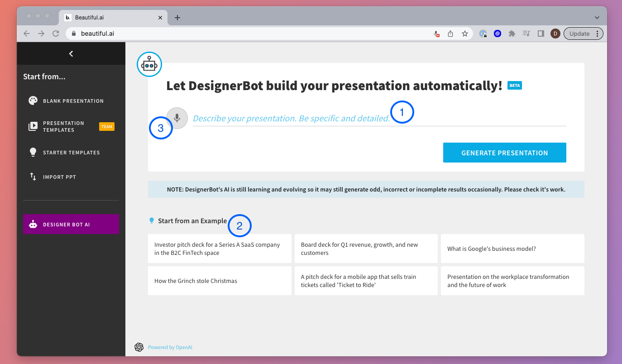The height and width of the screenshot is (364, 622).
Task: Switch to the Beautiful.ai browser tab
Action: click(113, 18)
